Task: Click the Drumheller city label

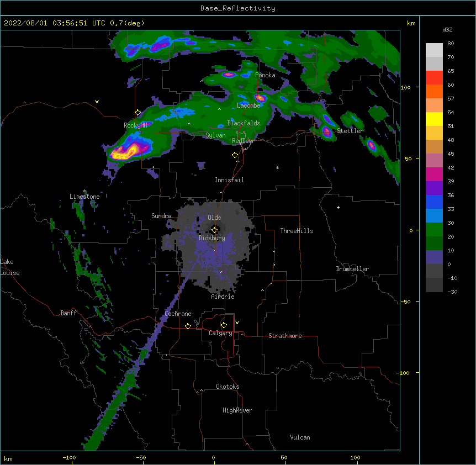Action: [352, 269]
